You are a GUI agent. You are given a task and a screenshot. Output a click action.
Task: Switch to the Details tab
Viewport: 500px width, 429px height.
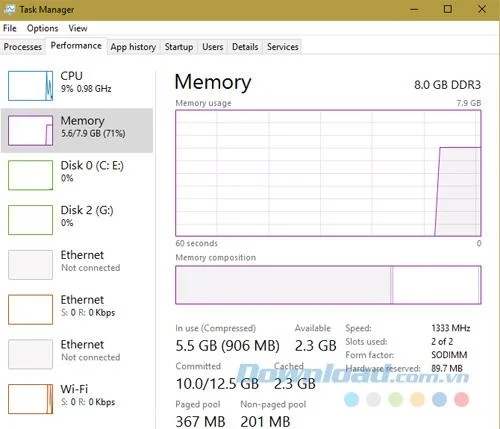click(x=245, y=47)
